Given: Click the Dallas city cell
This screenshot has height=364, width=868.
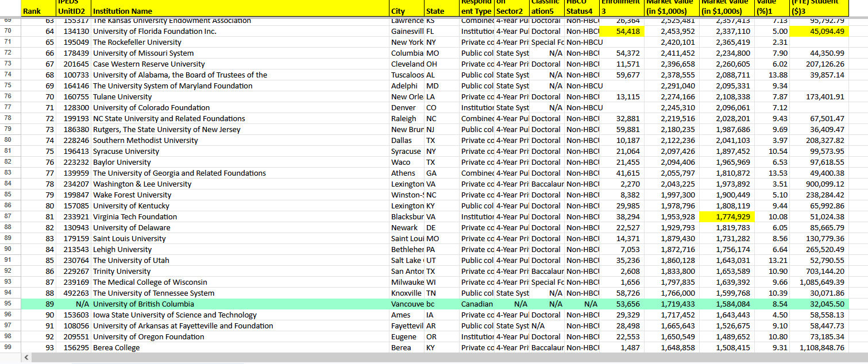Looking at the screenshot, I should click(407, 140).
